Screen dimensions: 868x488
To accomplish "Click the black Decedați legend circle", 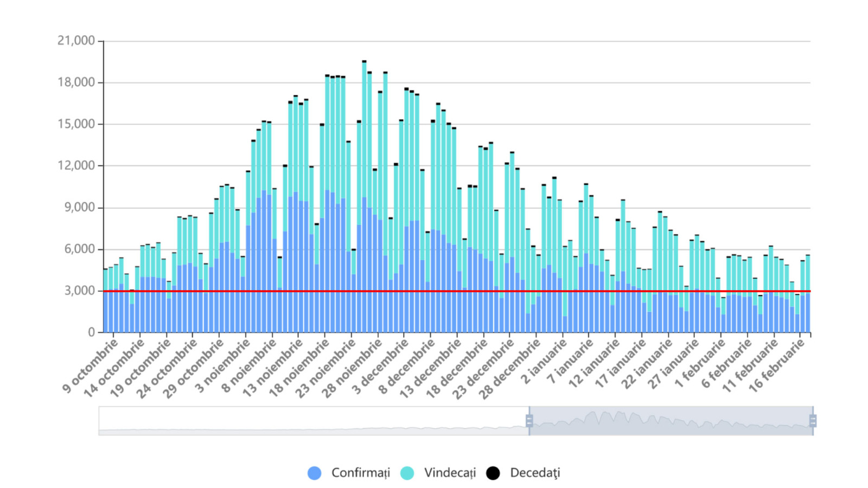I will [493, 473].
